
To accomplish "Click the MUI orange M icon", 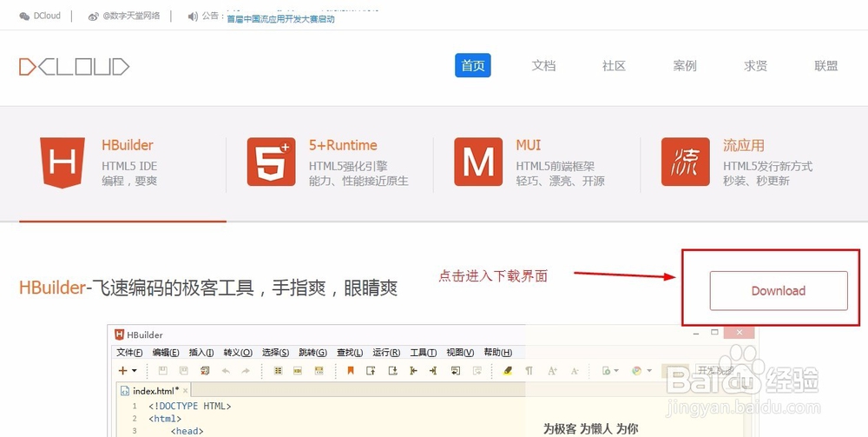I will pos(478,162).
